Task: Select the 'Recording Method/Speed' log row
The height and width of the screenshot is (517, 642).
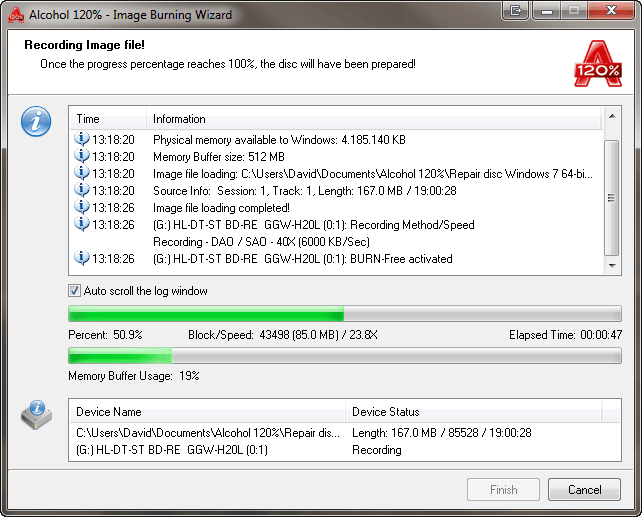Action: [337, 224]
